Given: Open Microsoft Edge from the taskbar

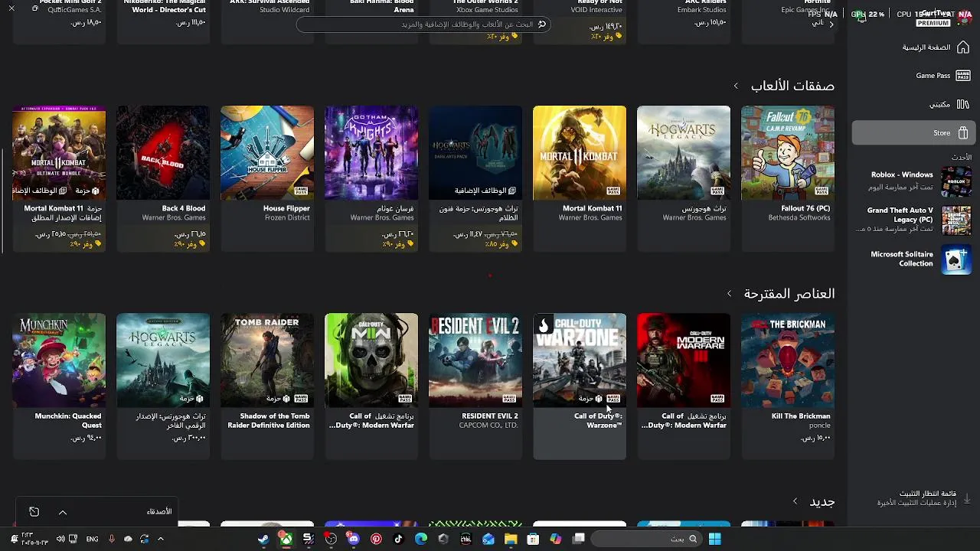Looking at the screenshot, I should [421, 540].
